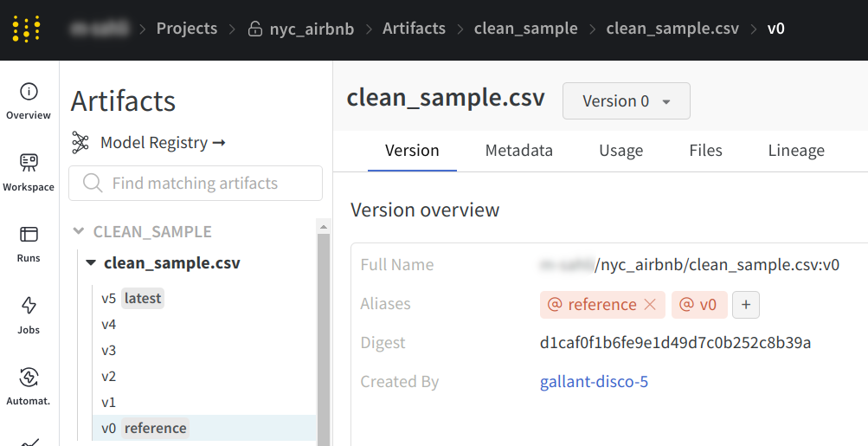868x446 pixels.
Task: Select version v0 reference
Action: [x=205, y=428]
